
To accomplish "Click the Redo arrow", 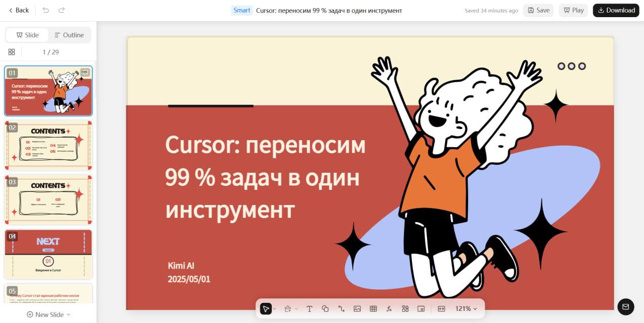I will [61, 10].
